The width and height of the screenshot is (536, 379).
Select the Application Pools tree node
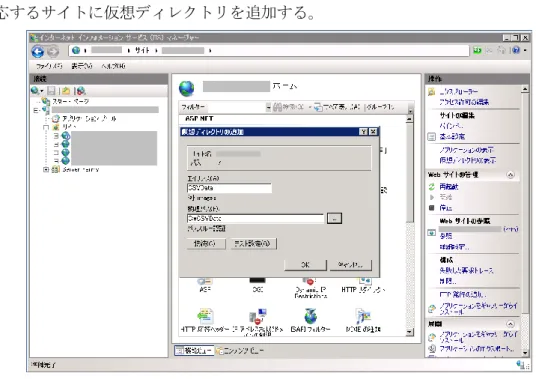coord(89,119)
